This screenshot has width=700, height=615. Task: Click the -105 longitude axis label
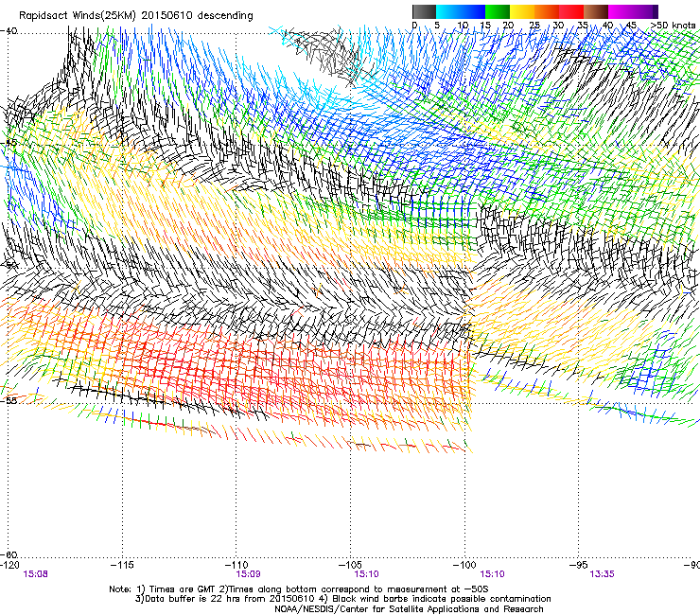point(350,565)
